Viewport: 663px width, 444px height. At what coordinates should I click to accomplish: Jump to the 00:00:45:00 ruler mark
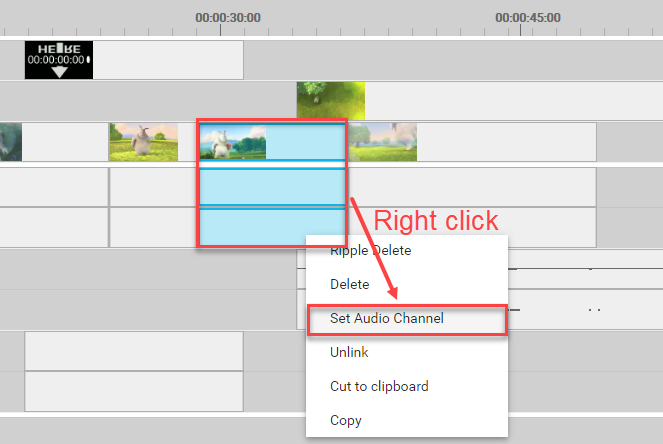[527, 18]
